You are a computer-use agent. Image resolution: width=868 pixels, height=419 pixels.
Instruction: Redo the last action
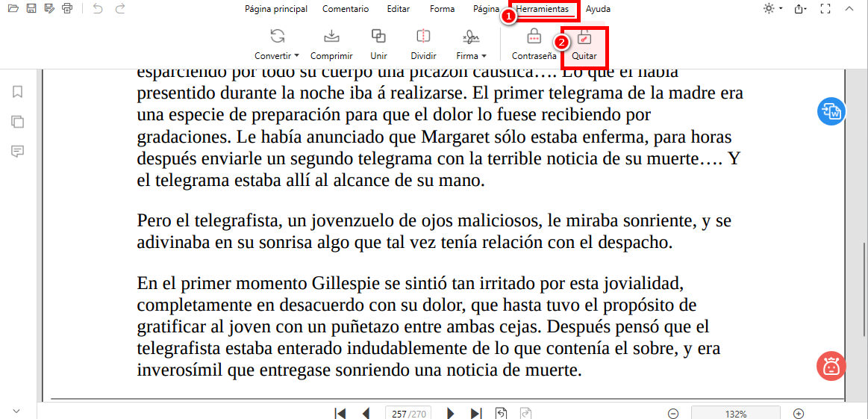(x=119, y=8)
